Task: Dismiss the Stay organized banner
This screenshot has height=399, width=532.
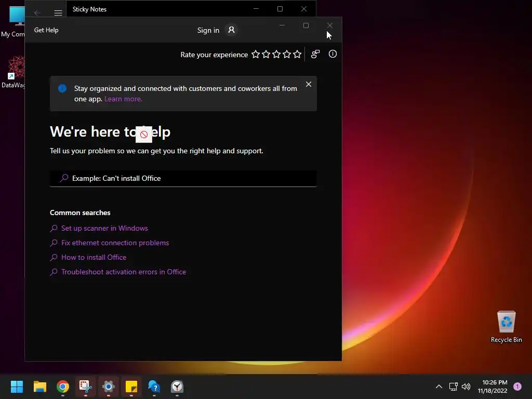Action: coord(309,84)
